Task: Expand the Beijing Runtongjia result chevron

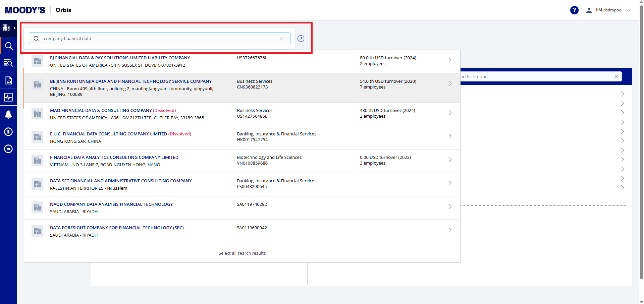Action: (450, 84)
